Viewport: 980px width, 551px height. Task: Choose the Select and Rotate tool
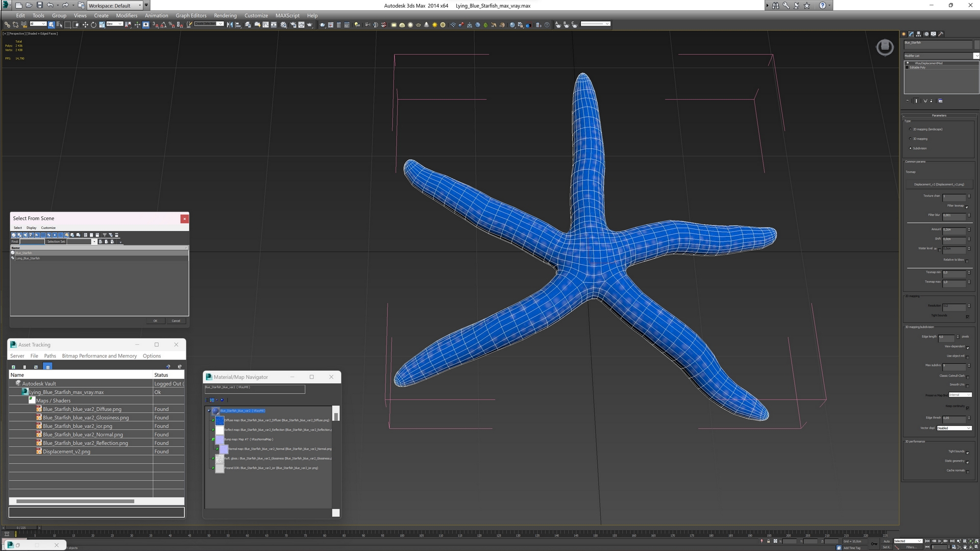(93, 24)
